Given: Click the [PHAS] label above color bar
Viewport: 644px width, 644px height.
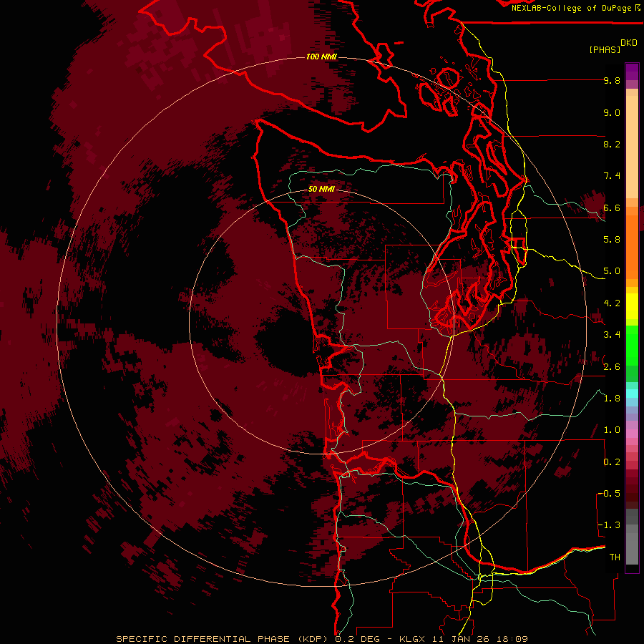Looking at the screenshot, I should point(605,50).
